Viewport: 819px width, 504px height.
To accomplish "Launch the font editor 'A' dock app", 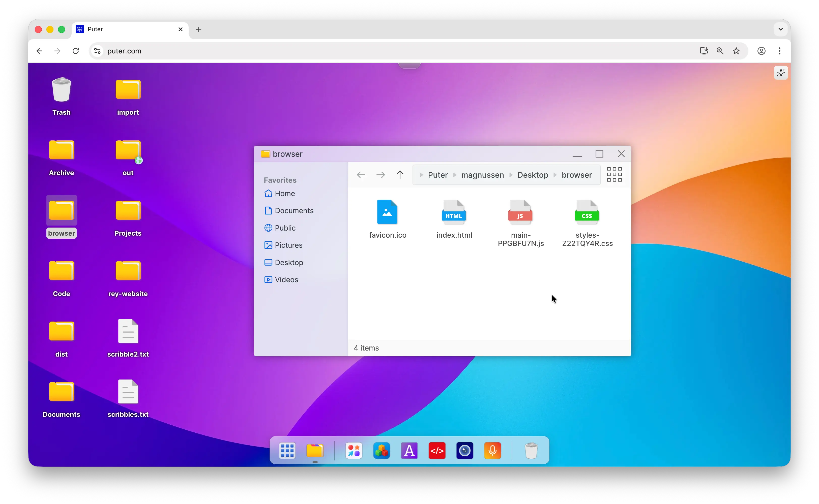I will tap(409, 451).
